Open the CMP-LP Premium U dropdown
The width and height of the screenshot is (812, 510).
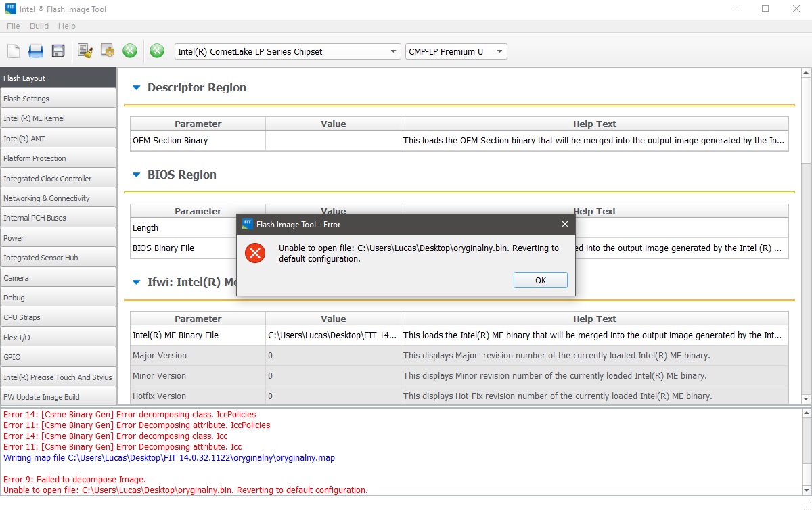[x=455, y=52]
